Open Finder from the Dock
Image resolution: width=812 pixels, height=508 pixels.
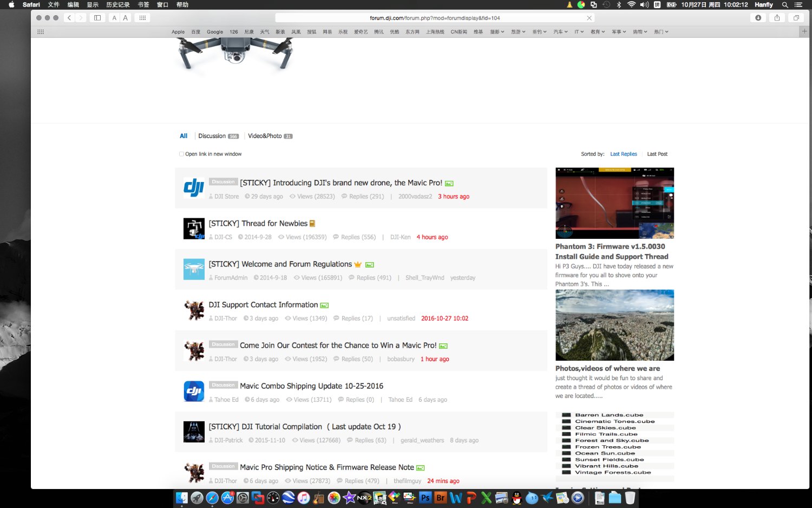182,498
